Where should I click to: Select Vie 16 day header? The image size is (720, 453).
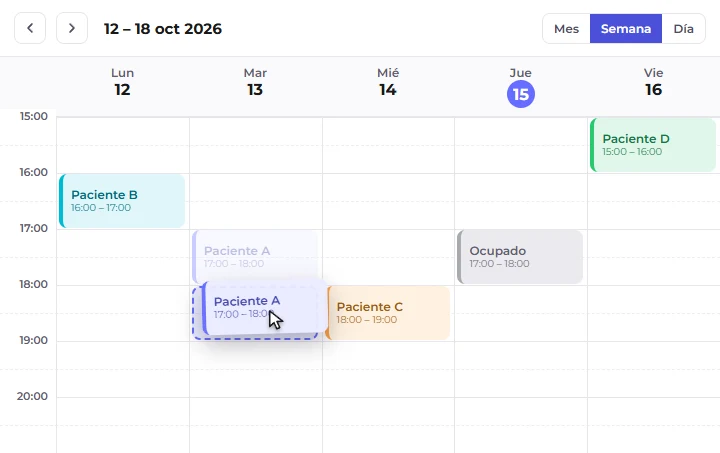pos(653,83)
